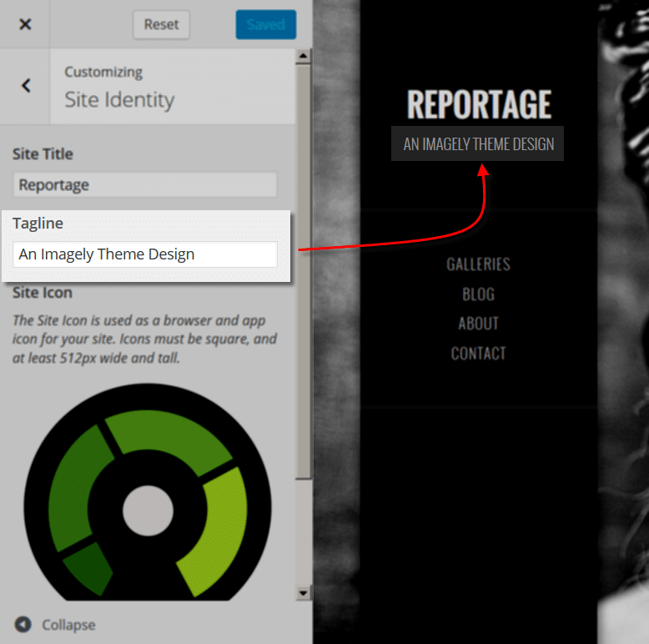Click the scrollbar up arrow

pos(304,55)
